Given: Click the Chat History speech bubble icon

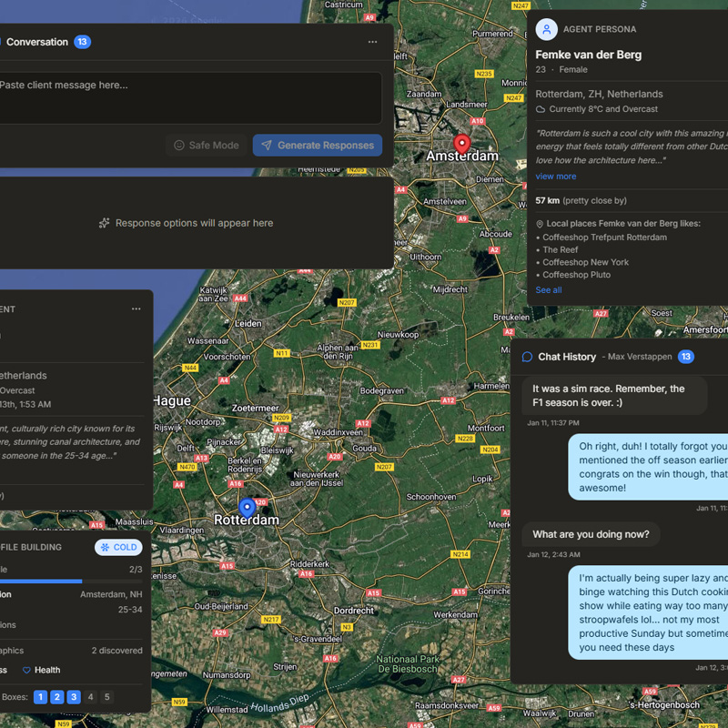Looking at the screenshot, I should [527, 357].
